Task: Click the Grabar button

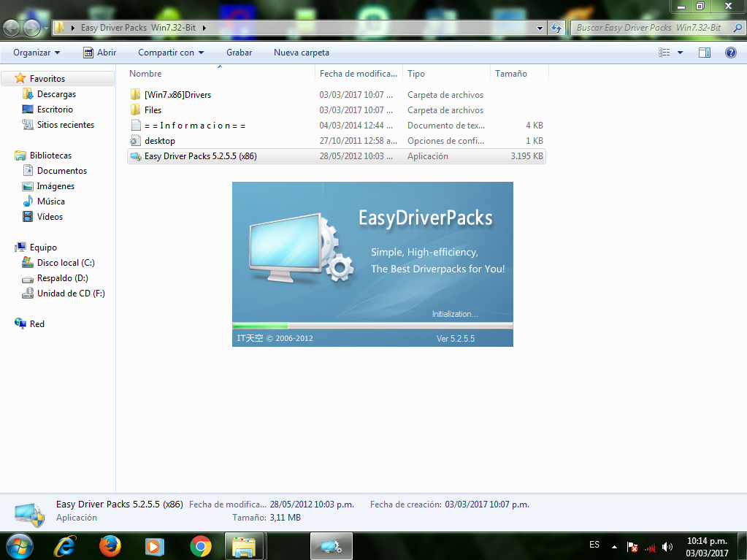Action: click(x=240, y=53)
